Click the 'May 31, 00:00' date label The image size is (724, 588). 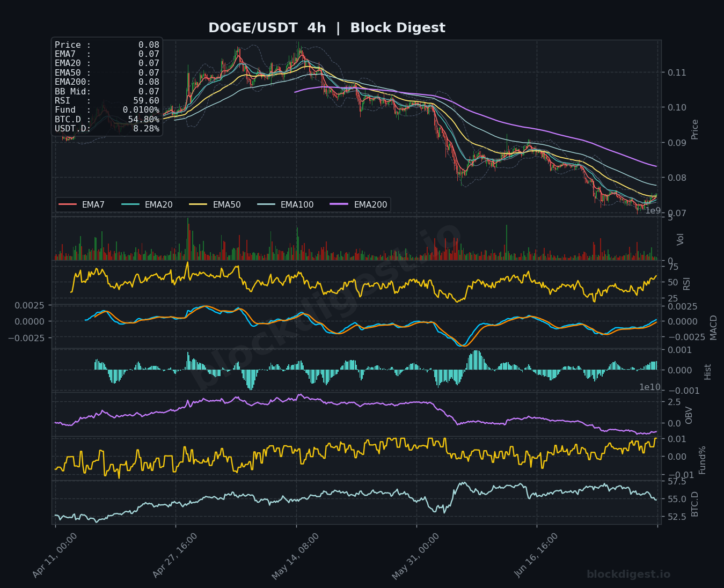pos(415,556)
